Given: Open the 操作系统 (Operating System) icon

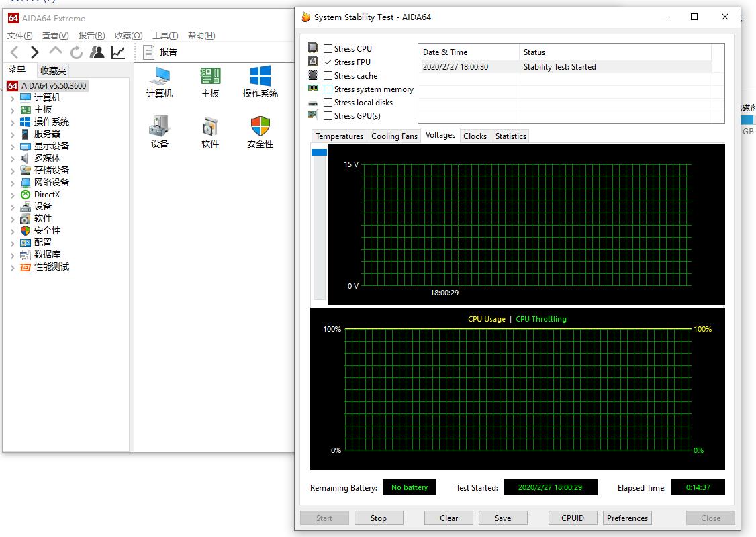Looking at the screenshot, I should point(260,77).
